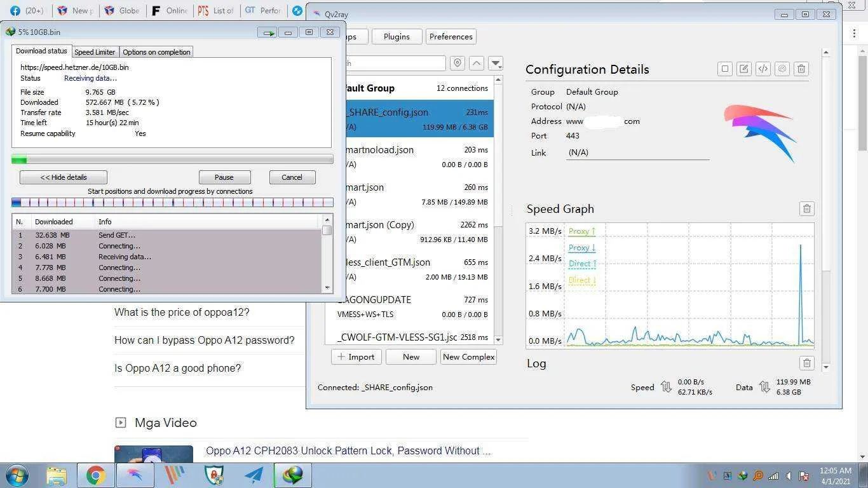Click the striped red app icon in the taskbar
Screen dimensions: 868x488
tap(175, 475)
